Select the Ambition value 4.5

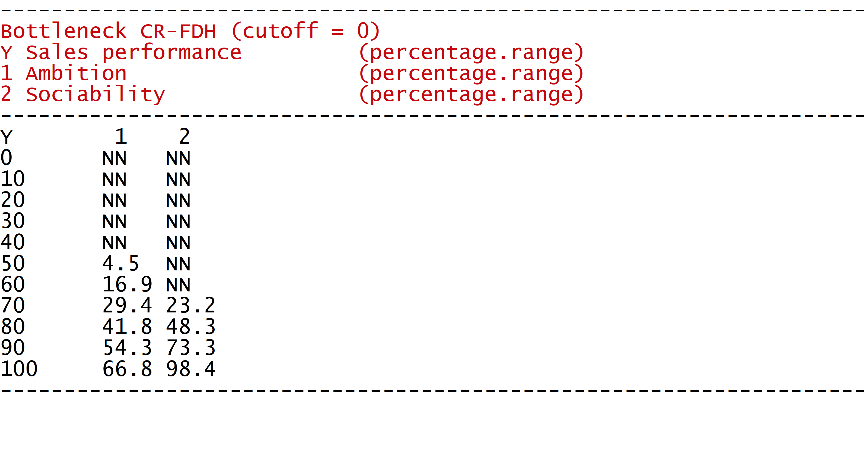tap(121, 263)
